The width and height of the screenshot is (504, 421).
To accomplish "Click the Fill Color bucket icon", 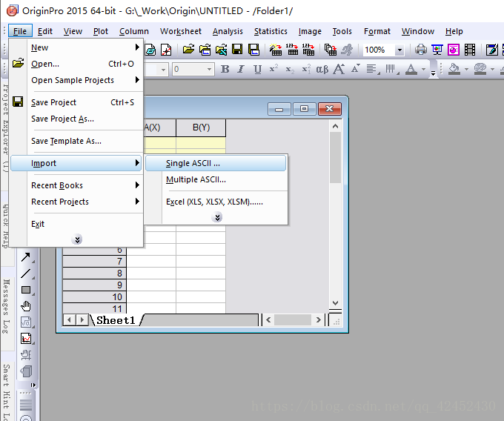I will (x=454, y=69).
